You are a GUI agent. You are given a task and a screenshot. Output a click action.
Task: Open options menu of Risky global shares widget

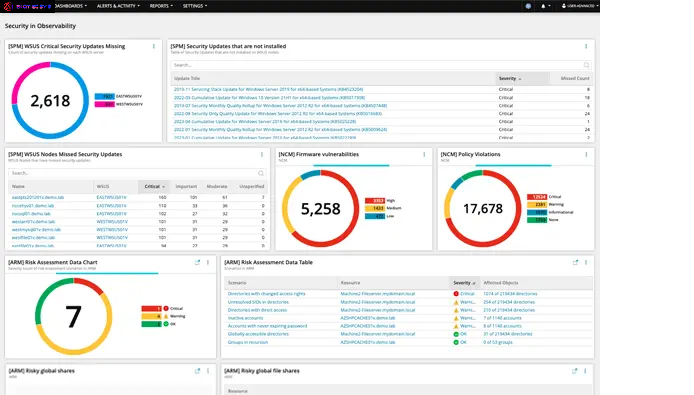pos(208,371)
